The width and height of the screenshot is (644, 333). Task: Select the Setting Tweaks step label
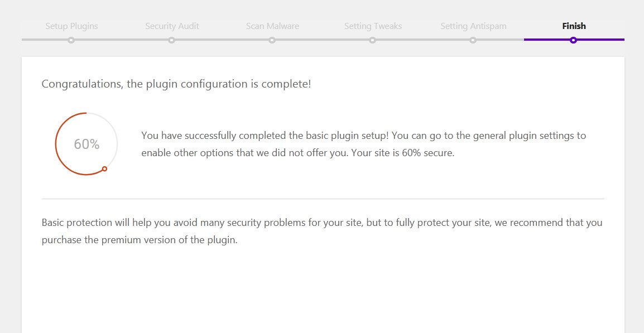(373, 26)
